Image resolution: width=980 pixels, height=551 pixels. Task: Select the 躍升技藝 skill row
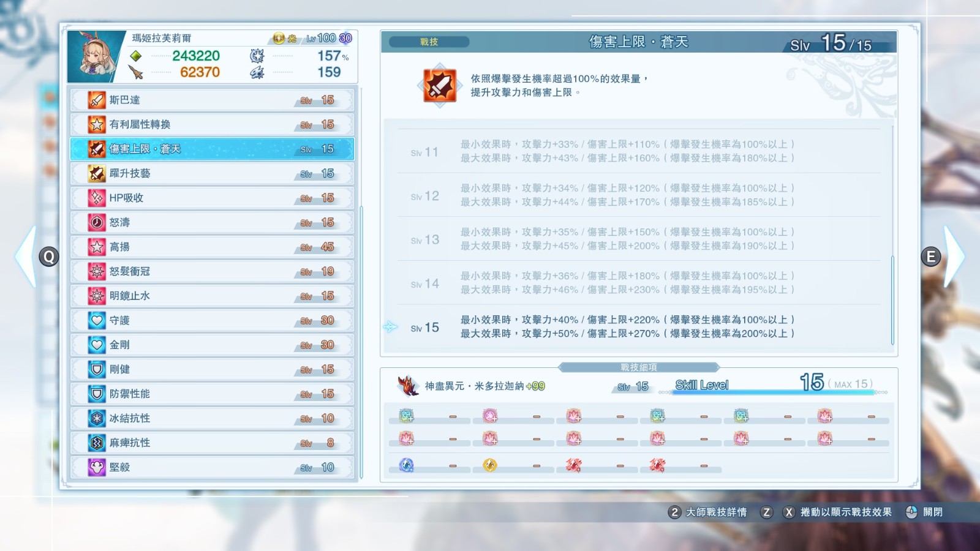pos(213,173)
